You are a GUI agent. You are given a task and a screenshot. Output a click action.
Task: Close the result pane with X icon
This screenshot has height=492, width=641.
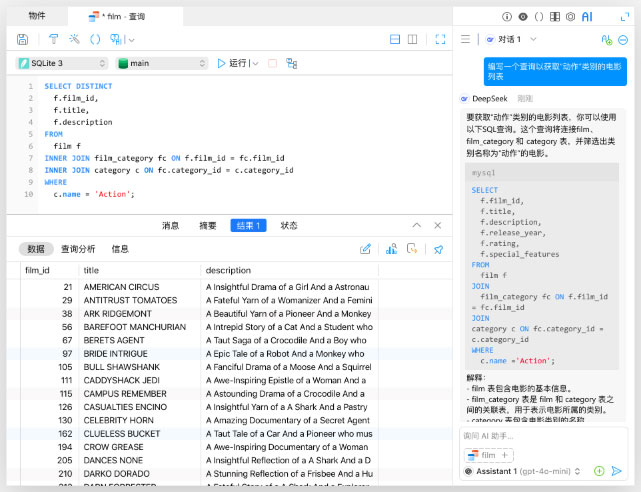tap(437, 225)
